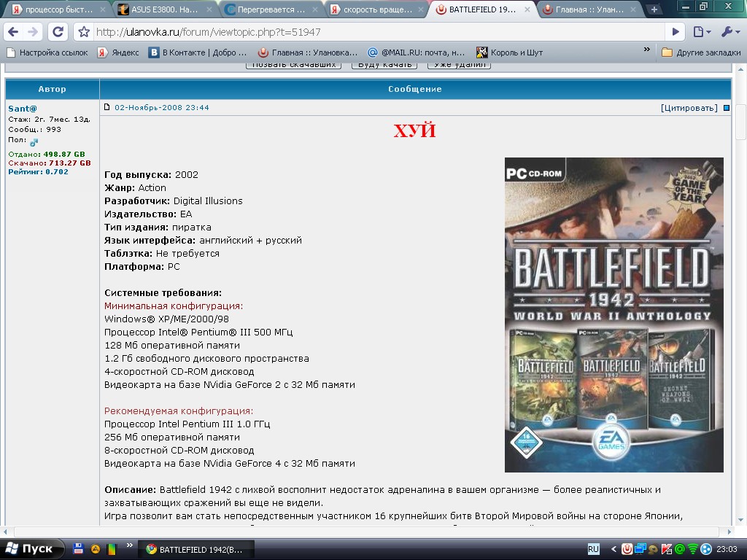Screen dimensions: 747x560
Task: Click the Go play arrow beside address bar
Action: coord(676,32)
